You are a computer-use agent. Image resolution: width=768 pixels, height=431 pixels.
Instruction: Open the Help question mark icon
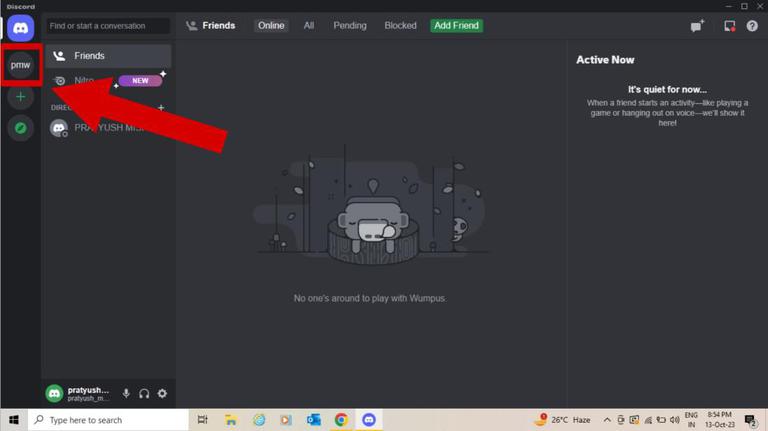[x=752, y=26]
